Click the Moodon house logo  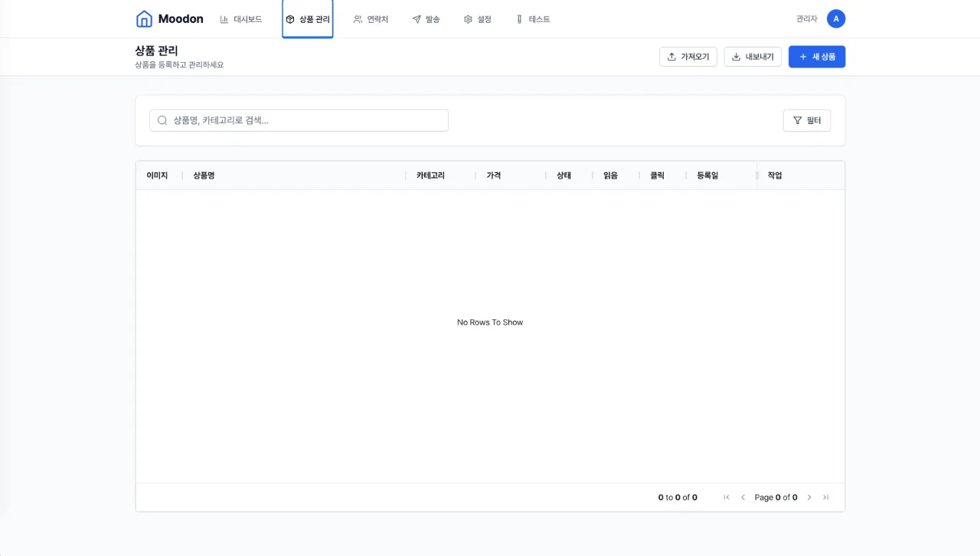coord(144,19)
